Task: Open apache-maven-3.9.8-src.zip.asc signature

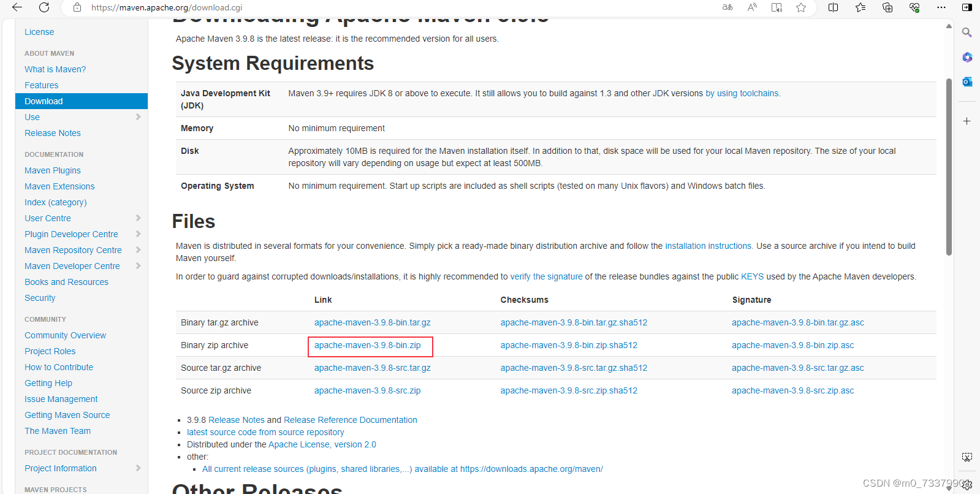Action: (793, 390)
